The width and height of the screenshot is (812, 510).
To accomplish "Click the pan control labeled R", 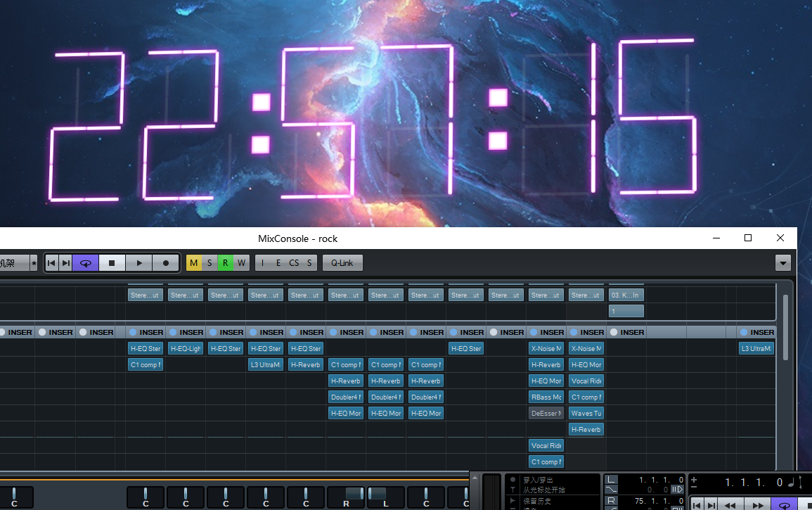I will click(346, 496).
